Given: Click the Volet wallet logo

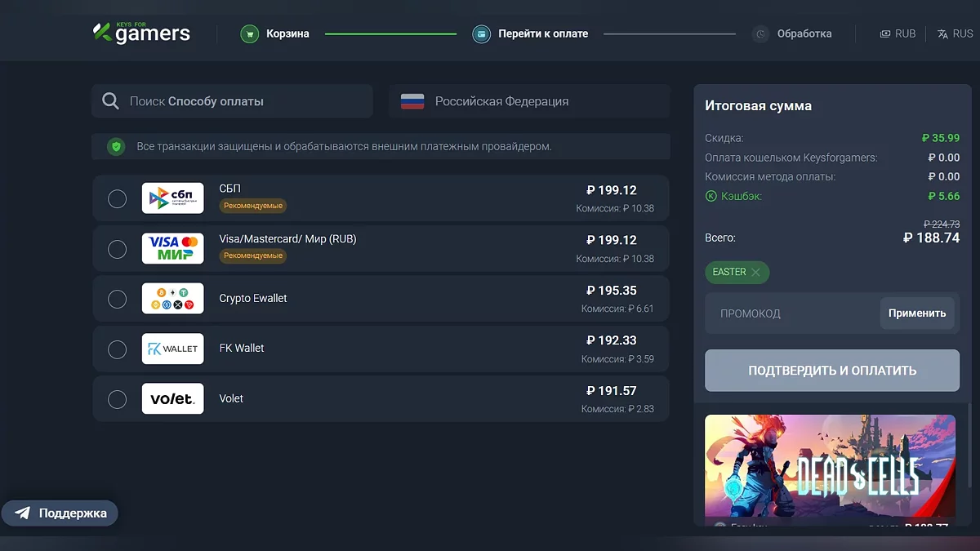Looking at the screenshot, I should coord(172,398).
